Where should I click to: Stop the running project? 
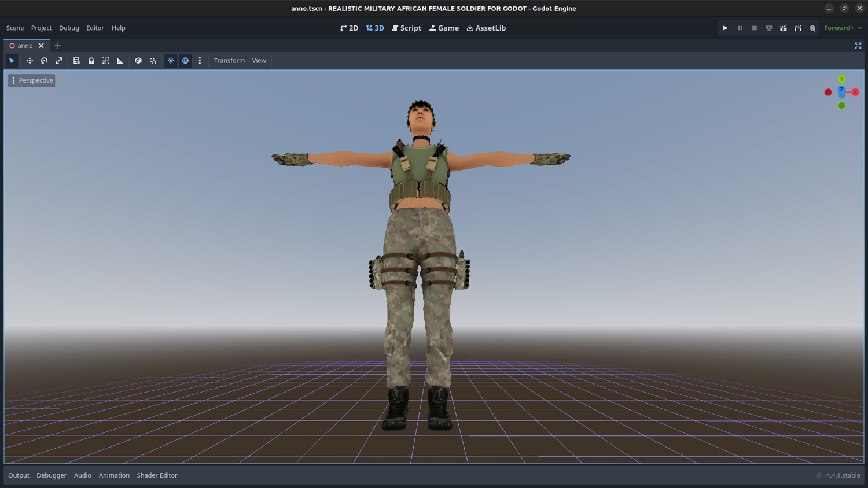pyautogui.click(x=754, y=28)
